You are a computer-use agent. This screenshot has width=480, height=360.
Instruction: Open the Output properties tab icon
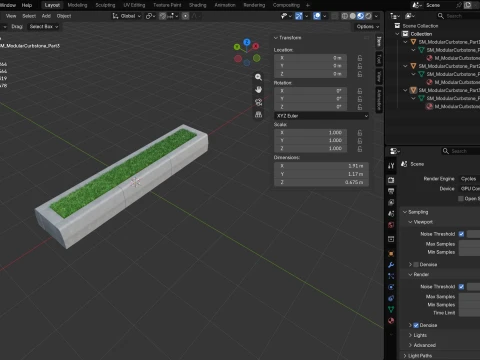(391, 191)
